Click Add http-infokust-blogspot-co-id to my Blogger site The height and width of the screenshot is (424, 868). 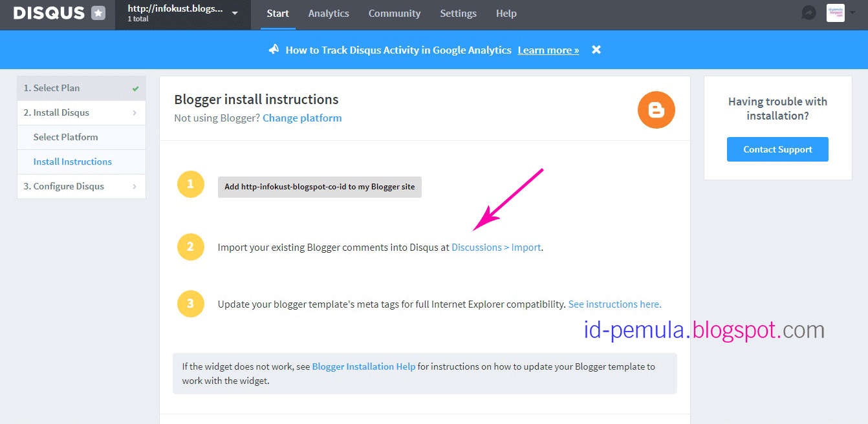320,187
